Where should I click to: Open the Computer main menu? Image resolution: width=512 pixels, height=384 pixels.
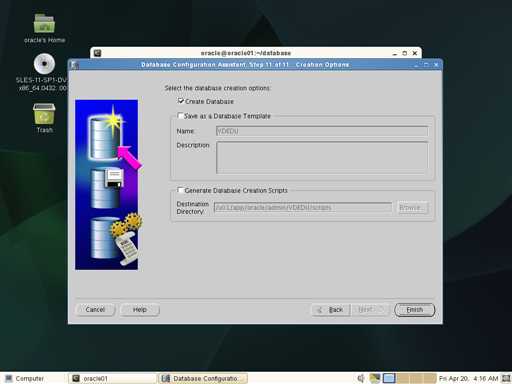pyautogui.click(x=25, y=378)
